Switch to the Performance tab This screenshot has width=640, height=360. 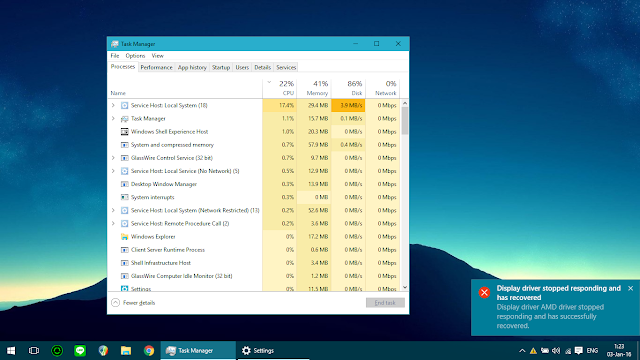(x=156, y=67)
